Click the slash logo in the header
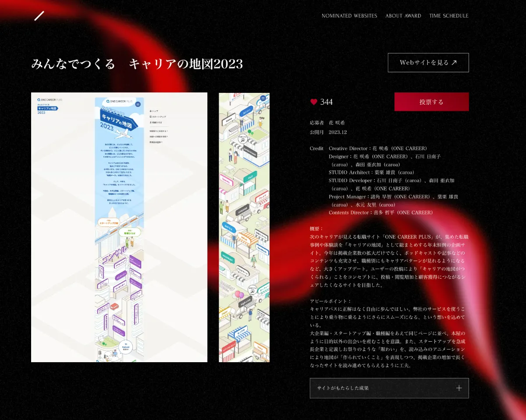The width and height of the screenshot is (526, 420). click(x=39, y=16)
